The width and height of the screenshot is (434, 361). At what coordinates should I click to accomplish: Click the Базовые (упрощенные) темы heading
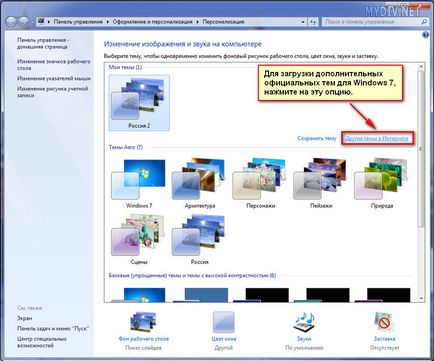(192, 275)
